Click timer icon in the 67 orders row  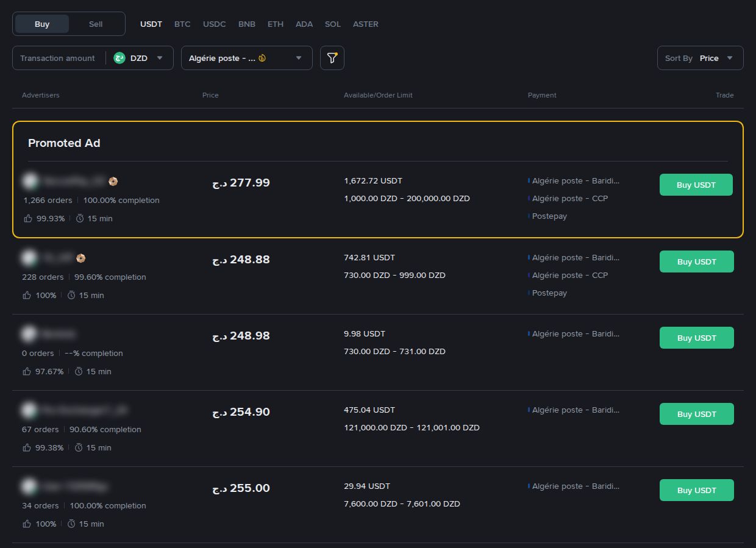tap(79, 447)
